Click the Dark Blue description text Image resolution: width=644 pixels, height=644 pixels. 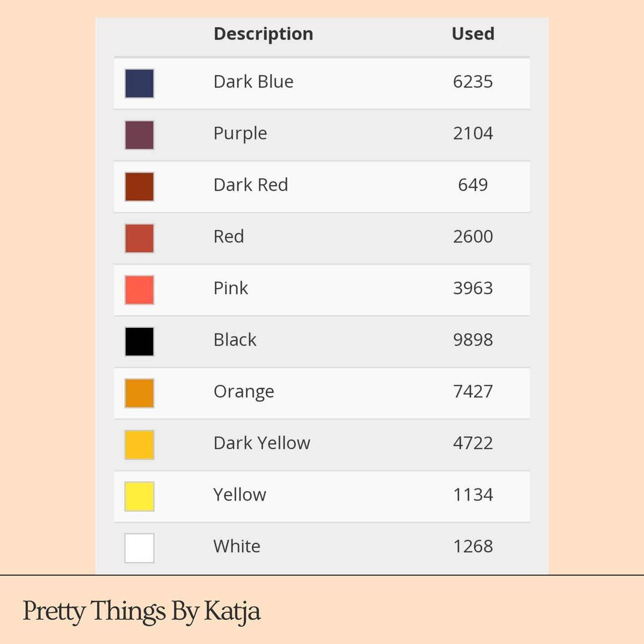pyautogui.click(x=253, y=82)
